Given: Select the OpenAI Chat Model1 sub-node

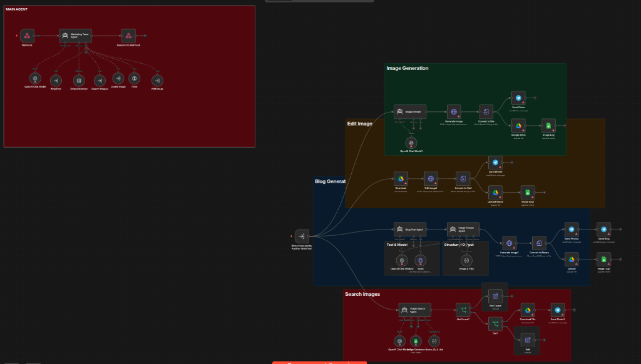Looking at the screenshot, I should point(411,143).
